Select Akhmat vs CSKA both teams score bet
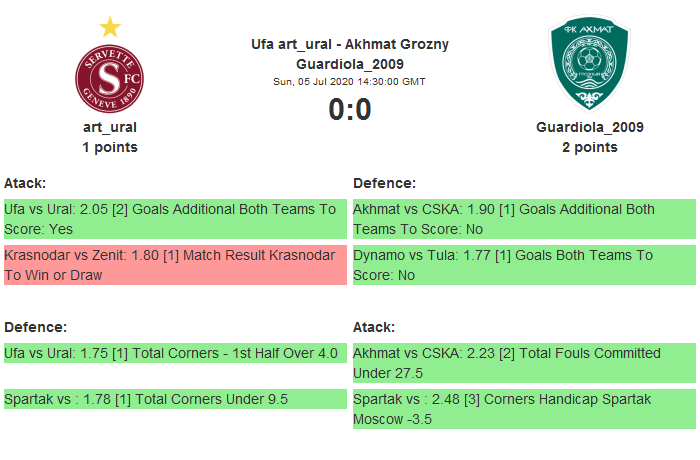The image size is (700, 460). coord(523,219)
